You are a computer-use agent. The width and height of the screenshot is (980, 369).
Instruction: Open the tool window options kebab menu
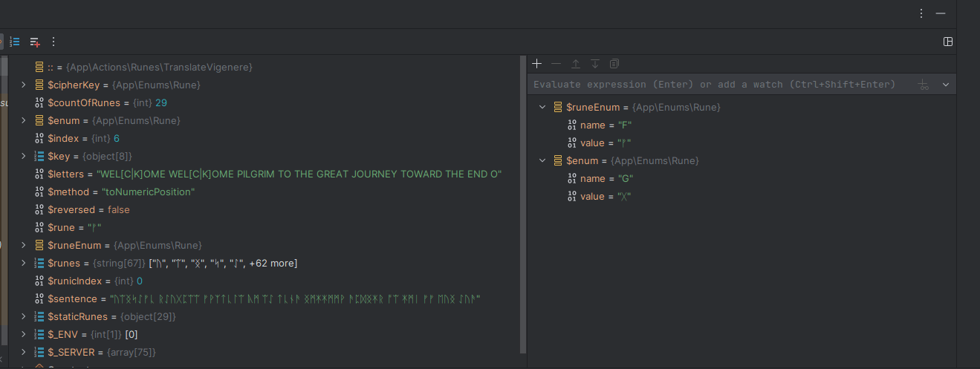tap(921, 13)
